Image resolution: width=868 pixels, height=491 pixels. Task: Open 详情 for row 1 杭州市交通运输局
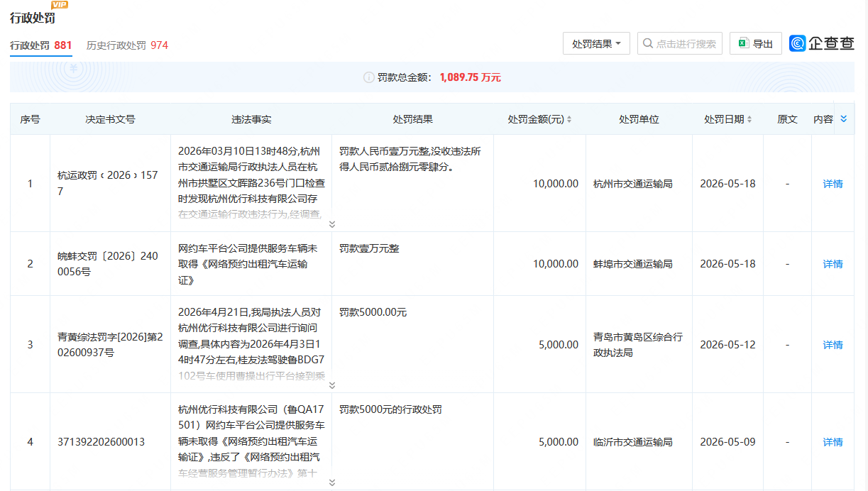833,184
